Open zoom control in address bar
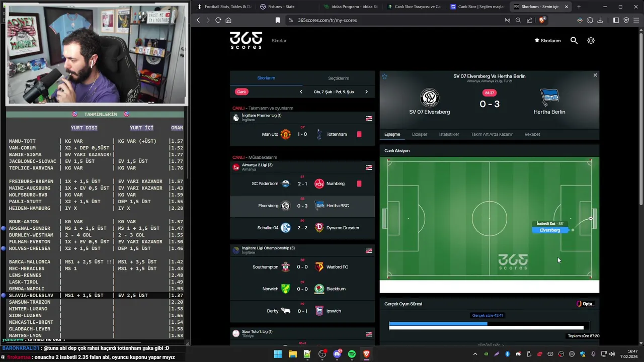Image resolution: width=644 pixels, height=362 pixels. (x=518, y=20)
